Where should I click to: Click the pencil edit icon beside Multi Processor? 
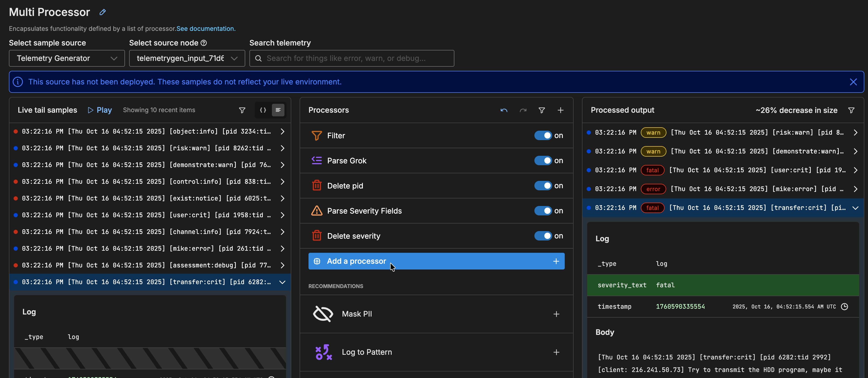[x=102, y=13]
